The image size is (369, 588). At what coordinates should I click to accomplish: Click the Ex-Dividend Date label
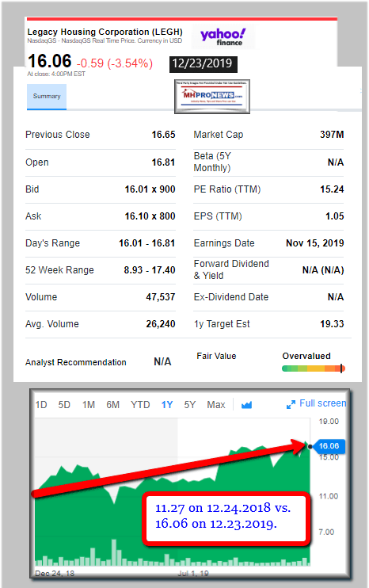pyautogui.click(x=230, y=297)
